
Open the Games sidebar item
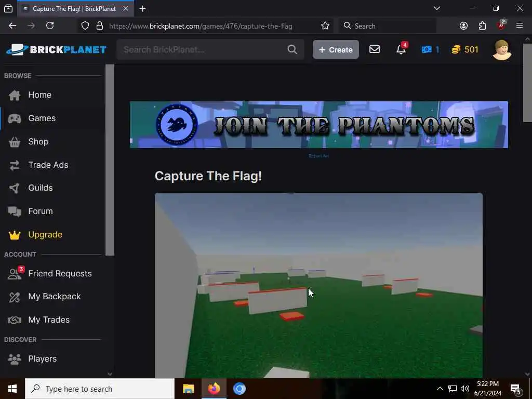(x=52, y=118)
